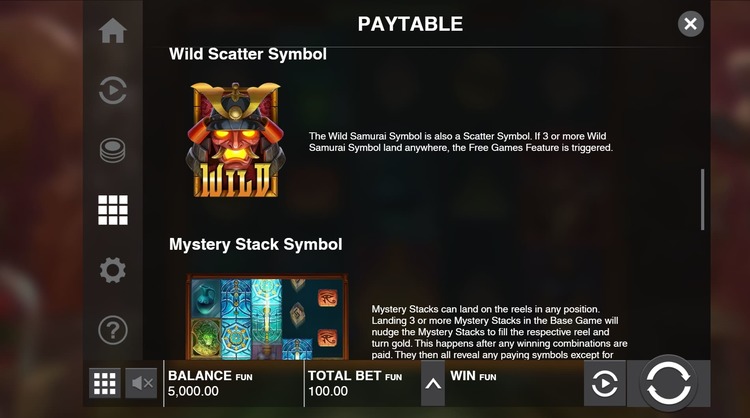The width and height of the screenshot is (750, 418).
Task: Click the total bet 100.00 value
Action: (x=328, y=391)
